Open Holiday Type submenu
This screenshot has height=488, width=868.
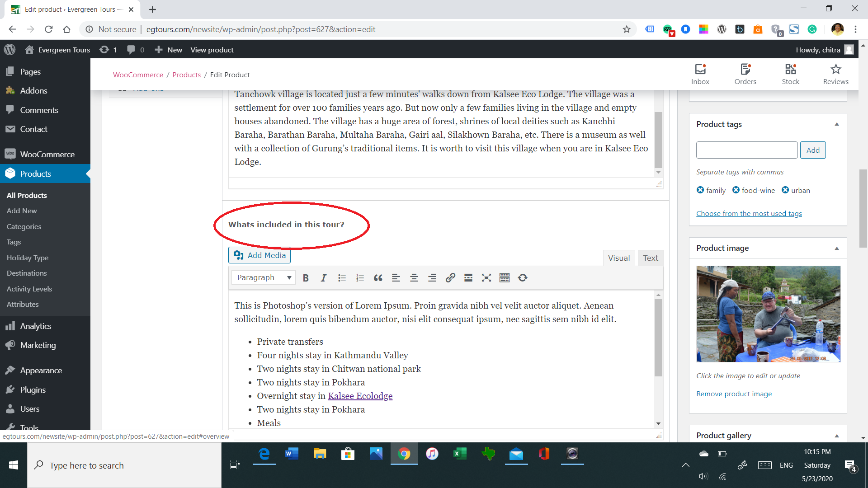(28, 258)
